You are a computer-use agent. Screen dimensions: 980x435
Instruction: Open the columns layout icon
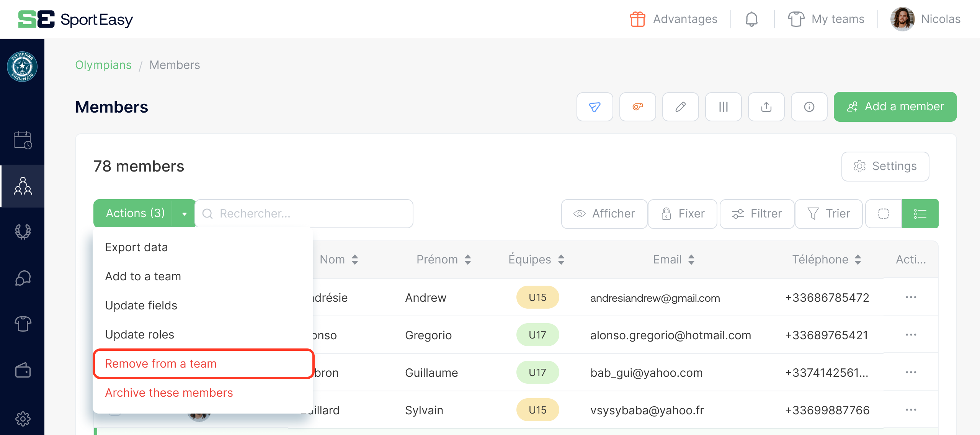coord(723,107)
